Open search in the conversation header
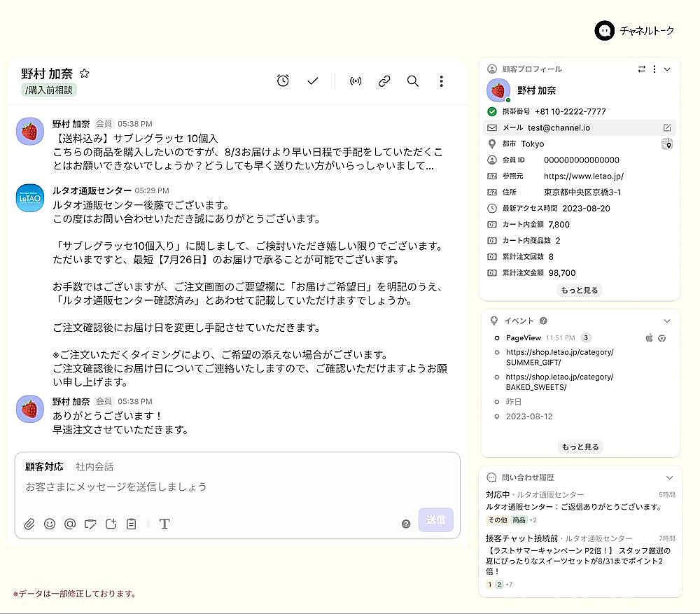Image resolution: width=700 pixels, height=614 pixels. coord(413,81)
